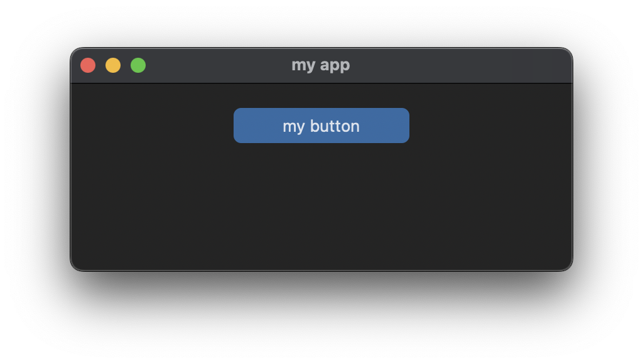Click the red close icon
Screen dimensions: 643x364
[x=88, y=65]
